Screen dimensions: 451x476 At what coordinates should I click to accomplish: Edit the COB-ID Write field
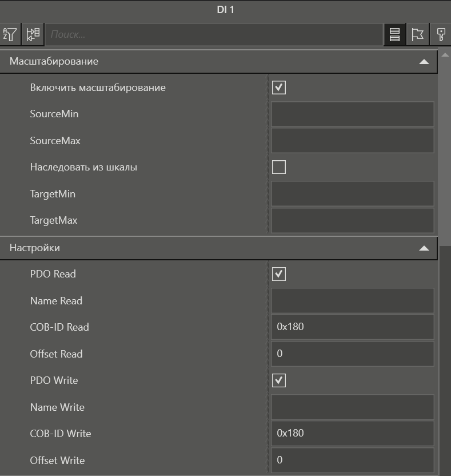tap(353, 434)
